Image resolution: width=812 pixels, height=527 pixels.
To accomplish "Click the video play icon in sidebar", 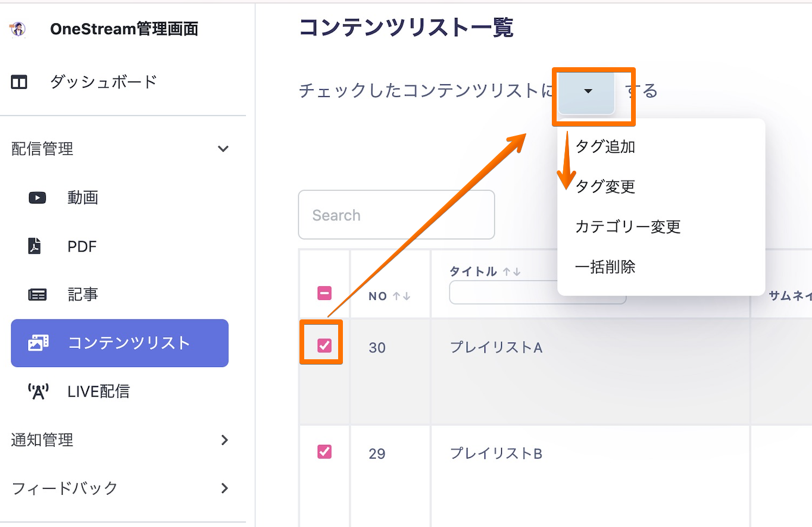I will pyautogui.click(x=38, y=197).
